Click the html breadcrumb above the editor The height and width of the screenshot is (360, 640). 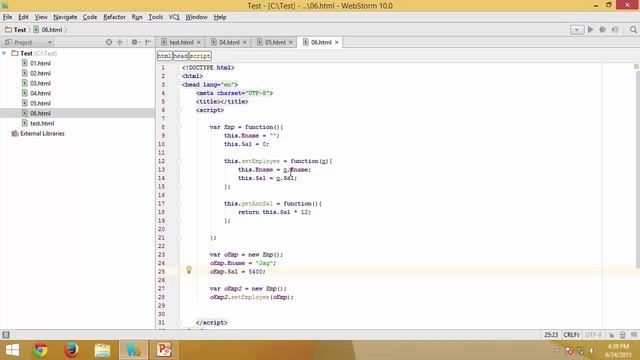pos(164,56)
